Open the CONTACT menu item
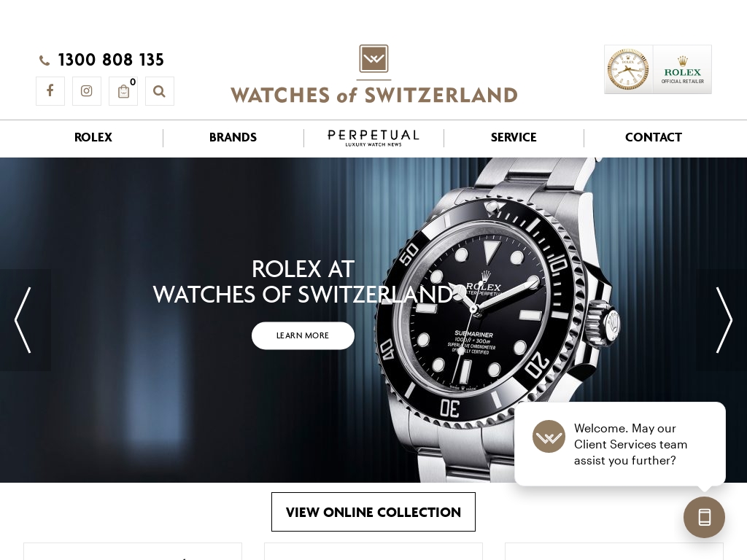 (654, 137)
